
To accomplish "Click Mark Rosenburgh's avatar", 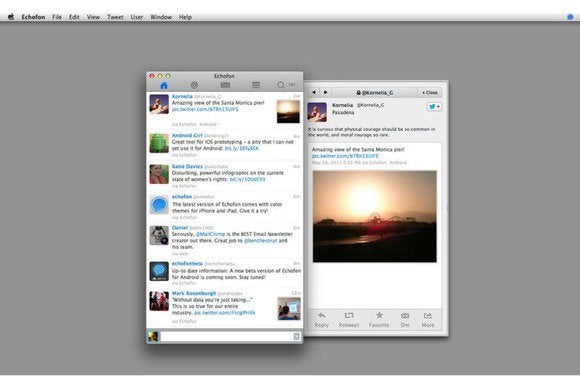I will (x=159, y=301).
